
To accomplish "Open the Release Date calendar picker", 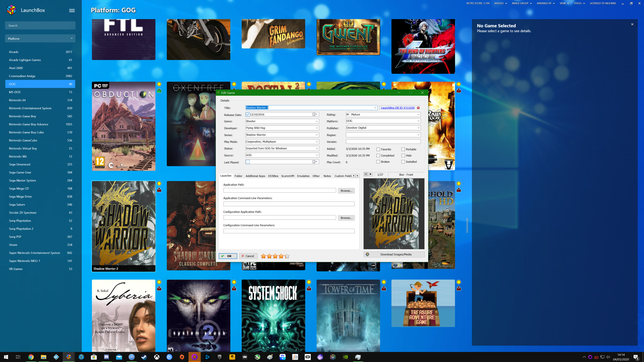I will 315,114.
